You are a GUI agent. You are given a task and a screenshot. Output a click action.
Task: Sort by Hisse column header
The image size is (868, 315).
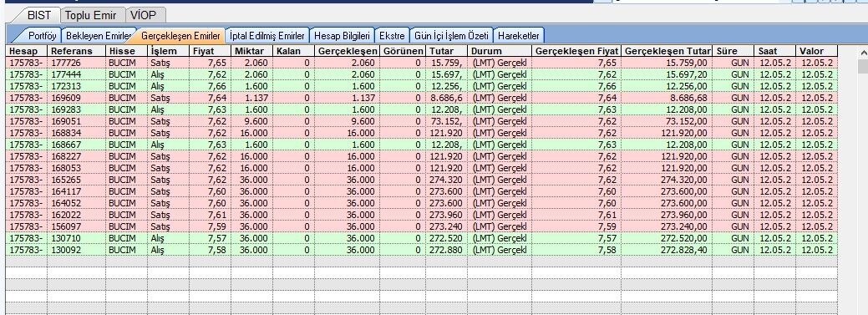click(x=126, y=51)
